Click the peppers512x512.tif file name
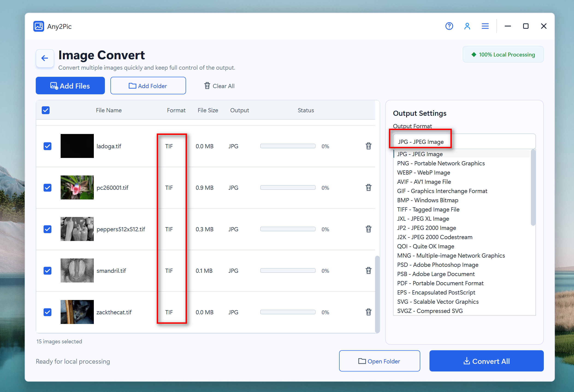Viewport: 574px width, 392px height. coord(121,229)
